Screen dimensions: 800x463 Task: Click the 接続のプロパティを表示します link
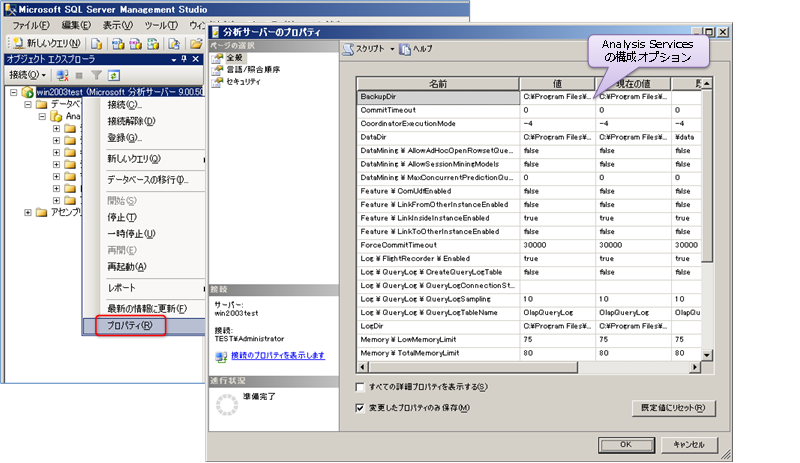[278, 355]
